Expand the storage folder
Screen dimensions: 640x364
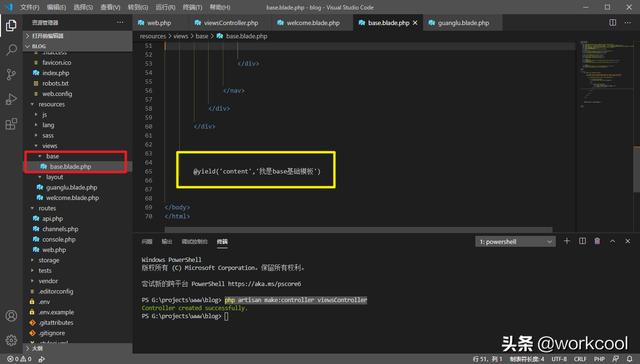(x=49, y=260)
